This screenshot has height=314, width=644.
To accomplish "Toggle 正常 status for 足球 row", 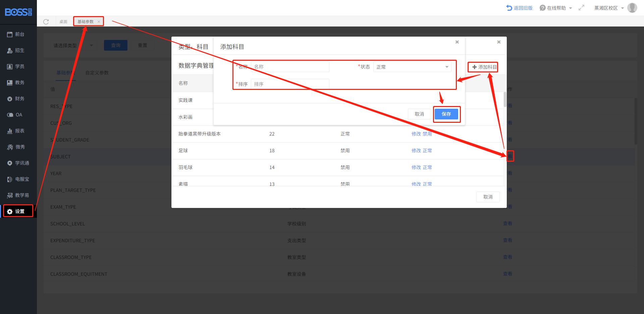I will pyautogui.click(x=427, y=151).
